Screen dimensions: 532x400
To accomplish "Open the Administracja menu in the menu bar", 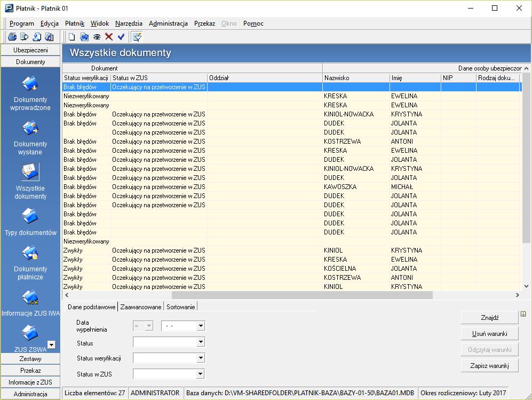I will 168,23.
